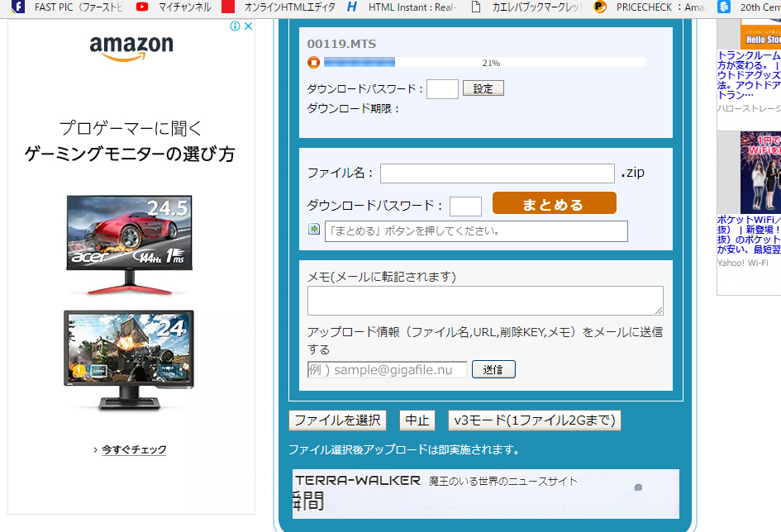Open the トランクルーム ad link
This screenshot has height=532, width=781.
749,75
